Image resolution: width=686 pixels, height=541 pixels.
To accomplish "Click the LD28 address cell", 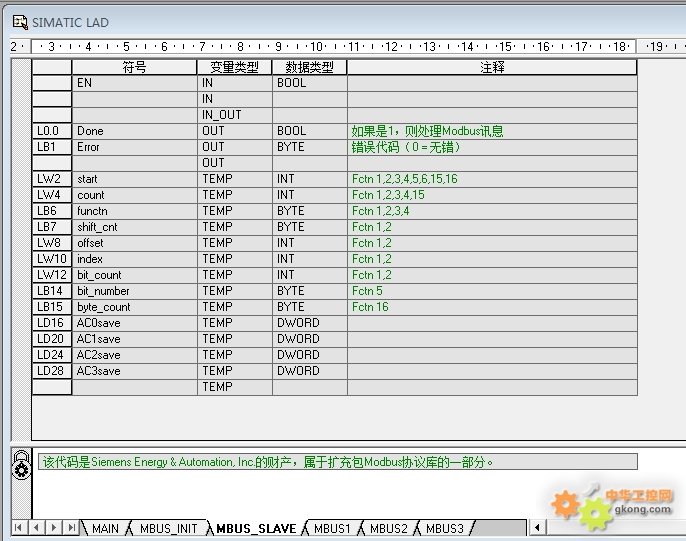I will pyautogui.click(x=52, y=371).
